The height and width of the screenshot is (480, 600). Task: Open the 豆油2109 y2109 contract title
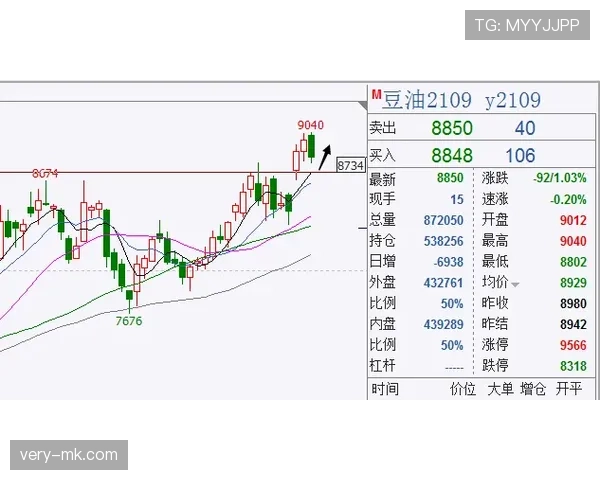pyautogui.click(x=461, y=100)
